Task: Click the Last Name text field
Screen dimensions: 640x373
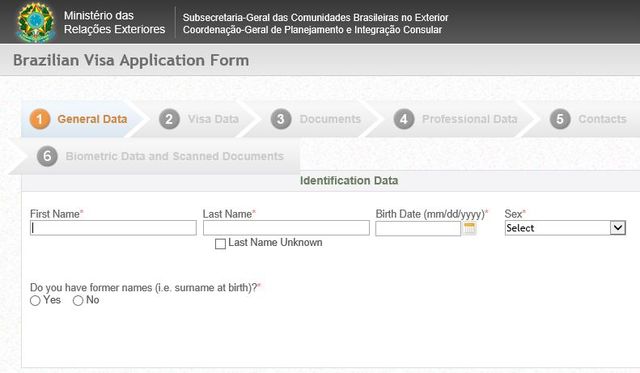Action: (x=286, y=228)
